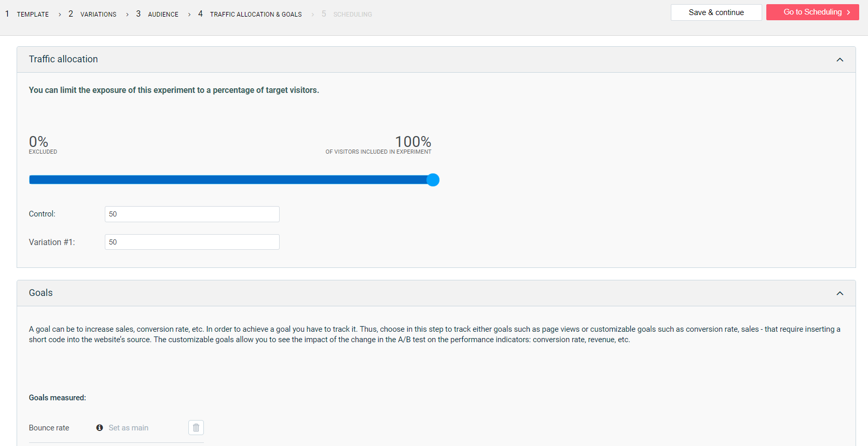Click the info icon beside Bounce rate
The image size is (868, 446).
(x=100, y=428)
